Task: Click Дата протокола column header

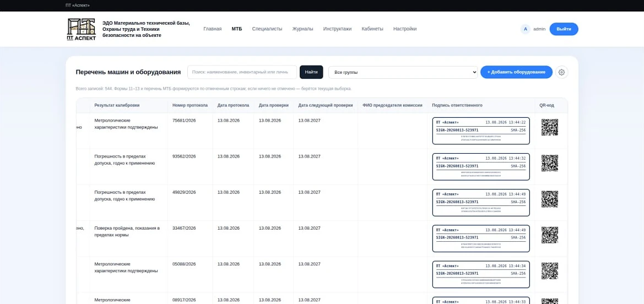Action: pyautogui.click(x=233, y=105)
